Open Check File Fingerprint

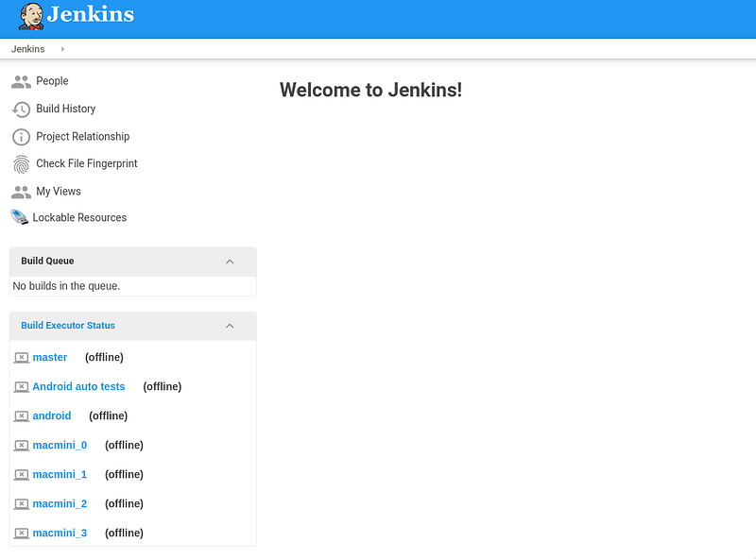point(87,164)
